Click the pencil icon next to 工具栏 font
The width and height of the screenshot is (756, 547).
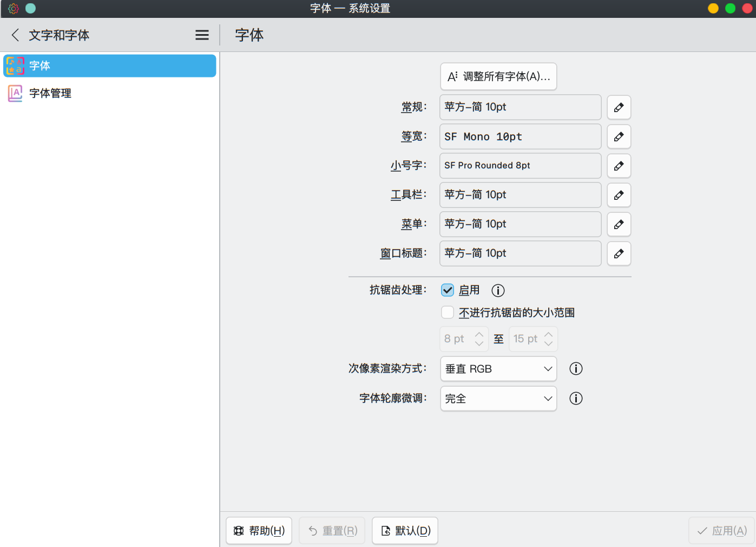pos(619,195)
